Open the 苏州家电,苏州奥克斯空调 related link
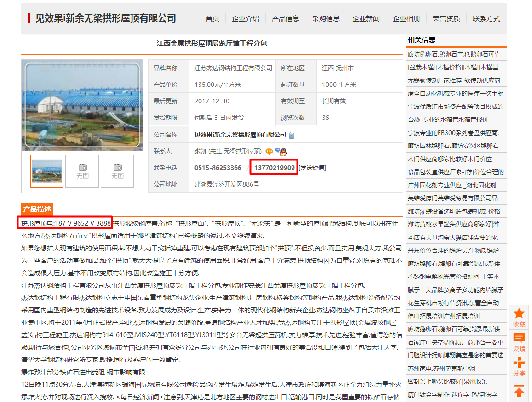The width and height of the screenshot is (532, 402). click(x=441, y=368)
